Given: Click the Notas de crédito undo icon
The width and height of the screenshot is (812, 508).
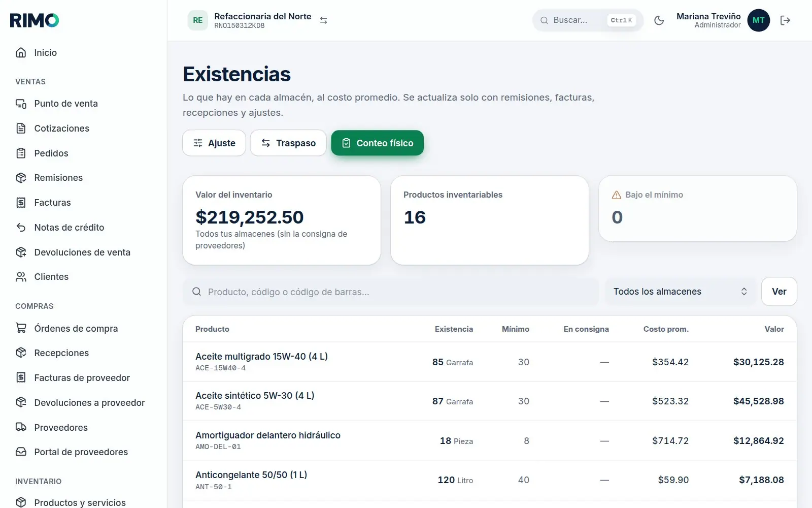Looking at the screenshot, I should click(x=21, y=228).
